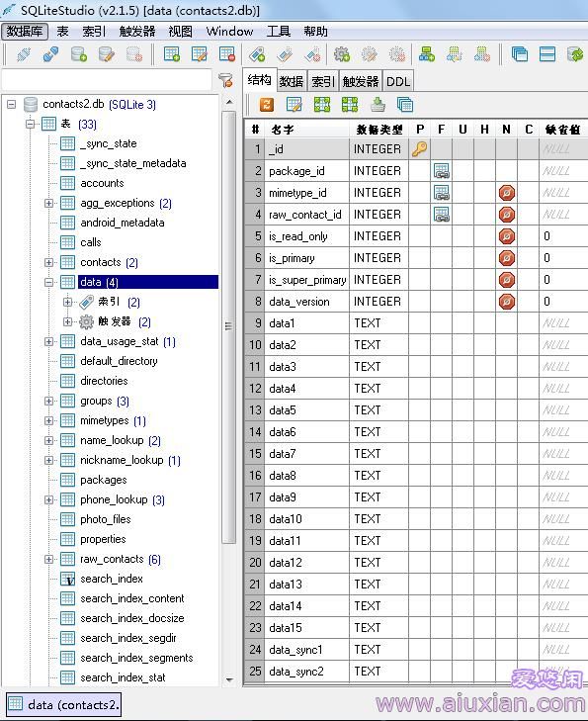Click the remove database icon in main toolbar
Image resolution: width=588 pixels, height=721 pixels.
click(134, 54)
